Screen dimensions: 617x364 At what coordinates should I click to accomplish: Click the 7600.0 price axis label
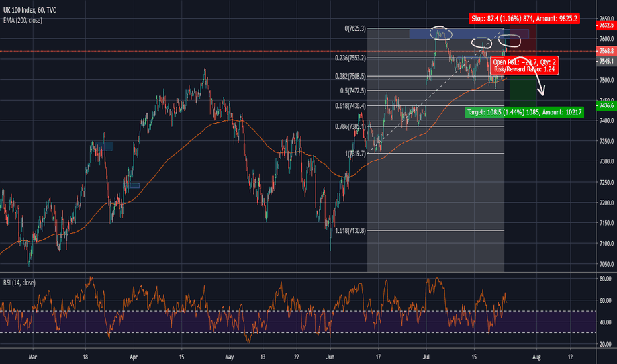[x=607, y=39]
